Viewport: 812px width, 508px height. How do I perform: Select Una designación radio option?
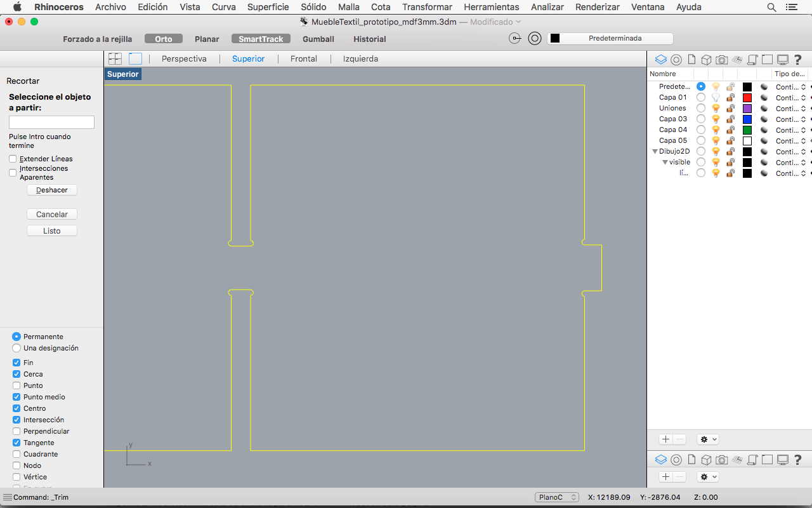(x=16, y=348)
